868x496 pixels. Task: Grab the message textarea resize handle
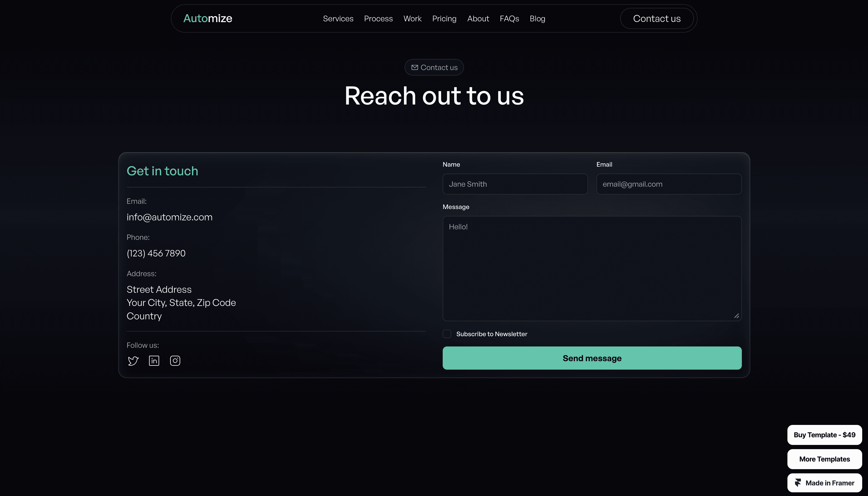point(737,316)
